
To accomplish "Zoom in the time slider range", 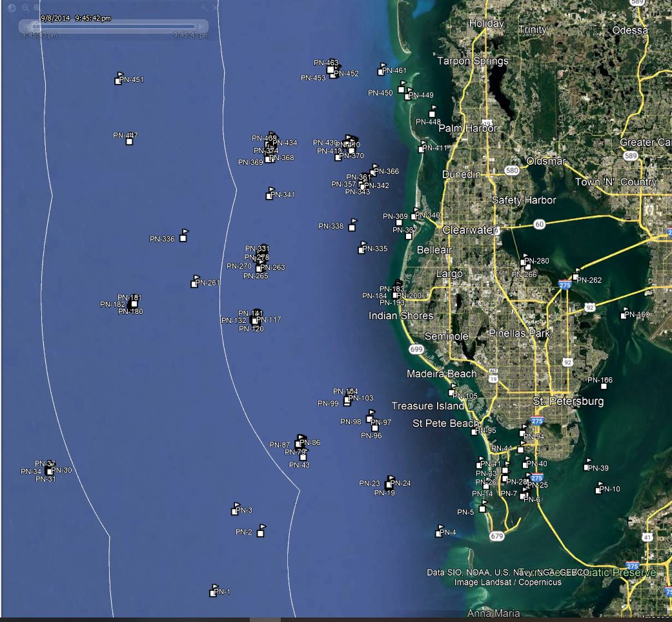I will coord(36,8).
